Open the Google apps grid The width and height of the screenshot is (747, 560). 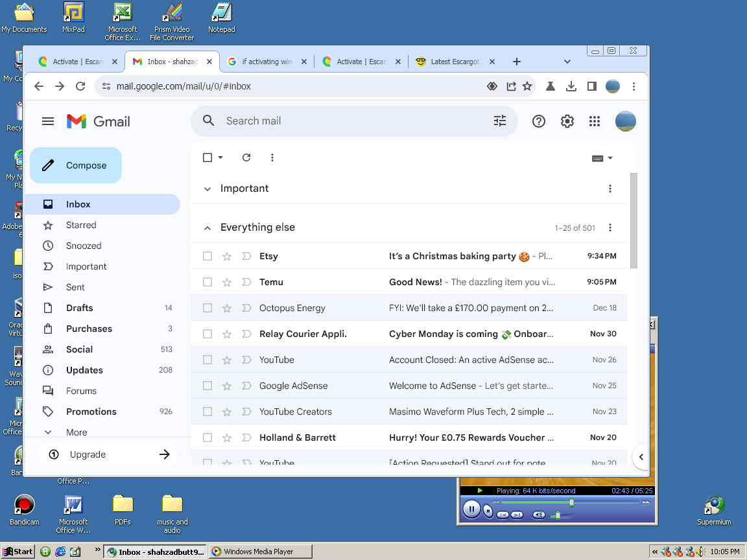(x=595, y=121)
